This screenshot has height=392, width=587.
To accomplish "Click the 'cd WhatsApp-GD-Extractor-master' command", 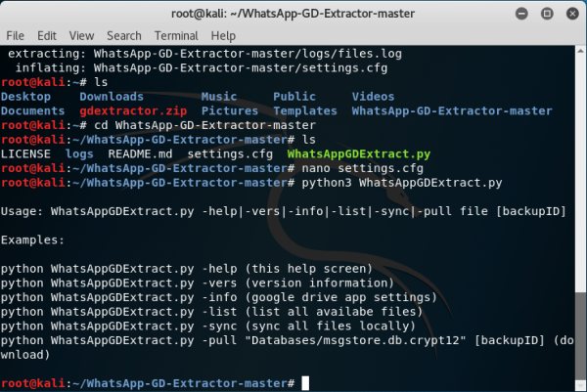I will 204,125.
